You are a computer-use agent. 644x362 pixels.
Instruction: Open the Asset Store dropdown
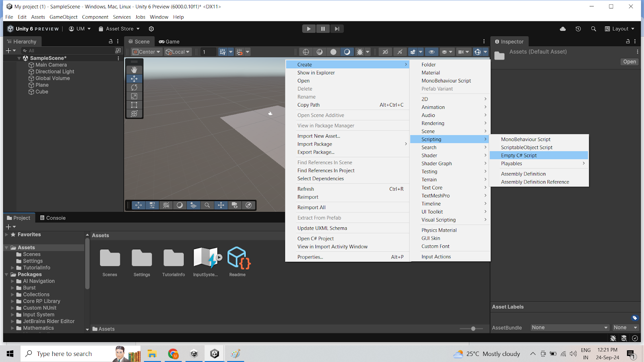point(119,29)
